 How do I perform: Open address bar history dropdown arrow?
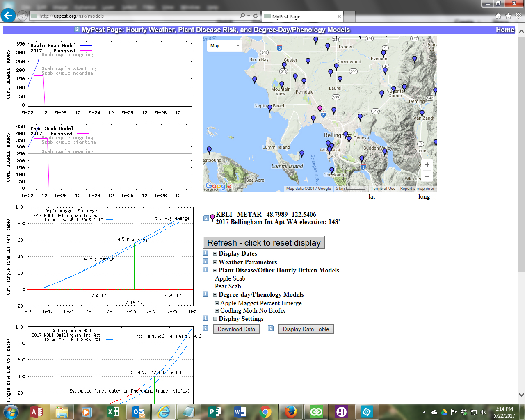coord(249,16)
